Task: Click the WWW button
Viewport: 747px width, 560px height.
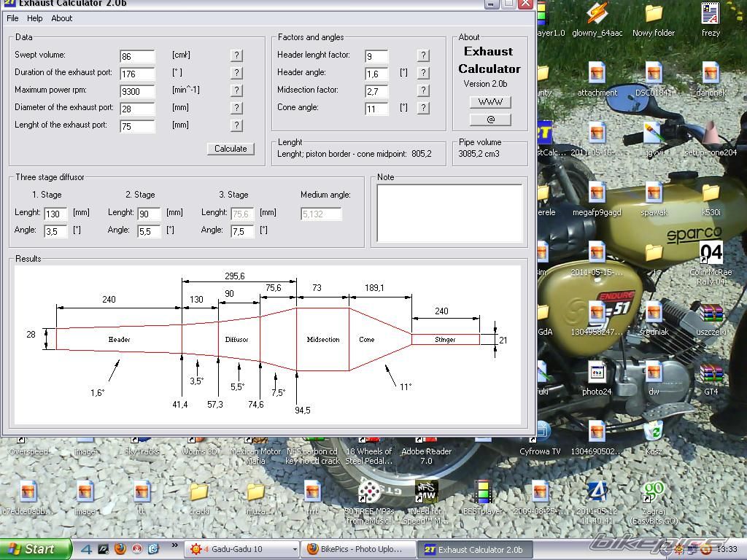Action: [x=489, y=102]
